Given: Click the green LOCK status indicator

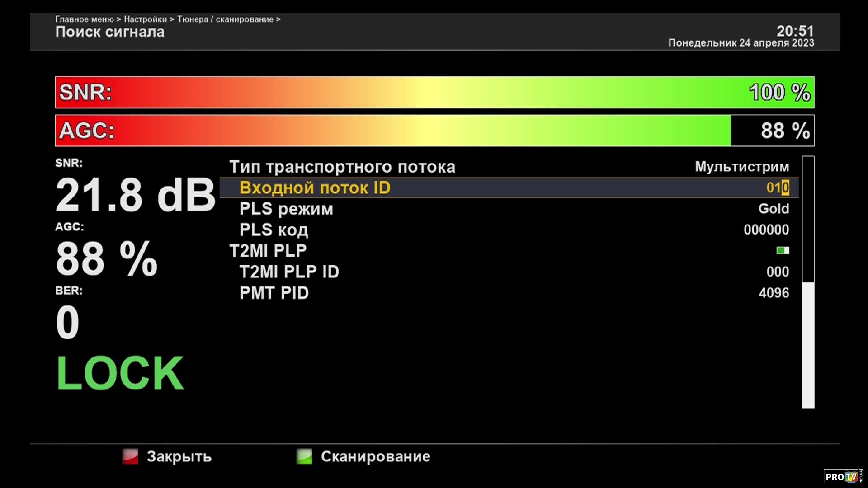Looking at the screenshot, I should (x=120, y=373).
